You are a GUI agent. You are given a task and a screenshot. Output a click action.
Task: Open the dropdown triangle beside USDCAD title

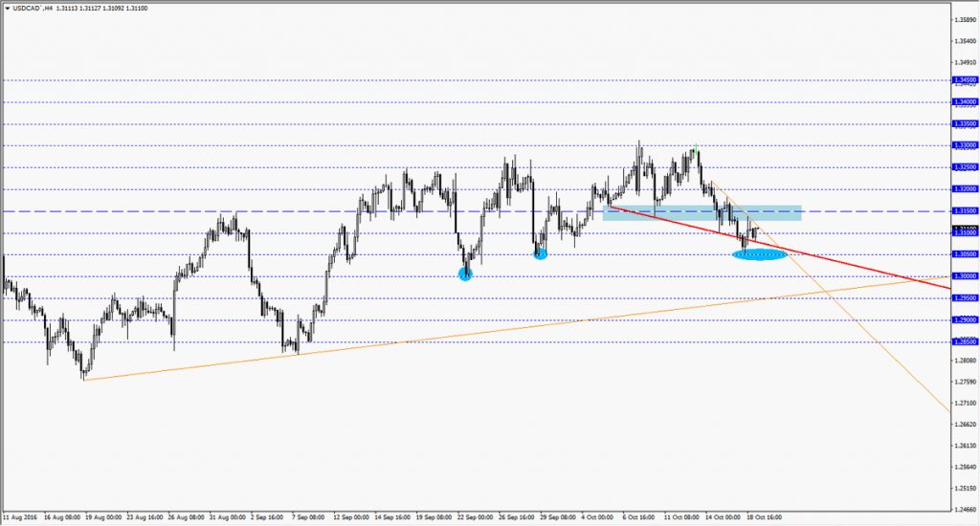click(x=7, y=9)
